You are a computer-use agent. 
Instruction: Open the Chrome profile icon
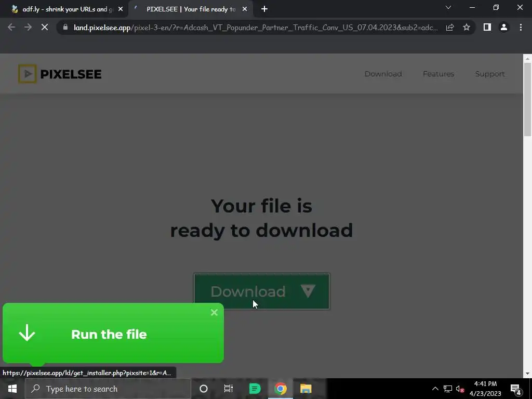coord(504,27)
